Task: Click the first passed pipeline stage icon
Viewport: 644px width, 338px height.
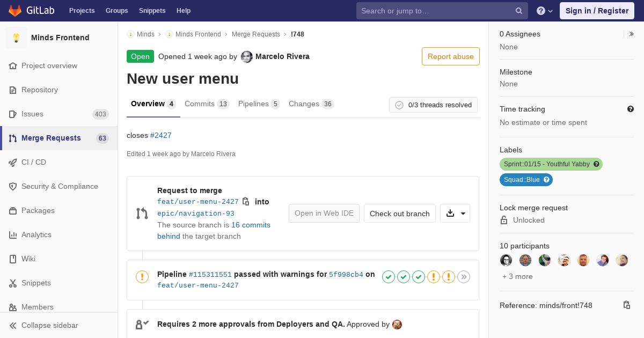Action: click(x=389, y=277)
